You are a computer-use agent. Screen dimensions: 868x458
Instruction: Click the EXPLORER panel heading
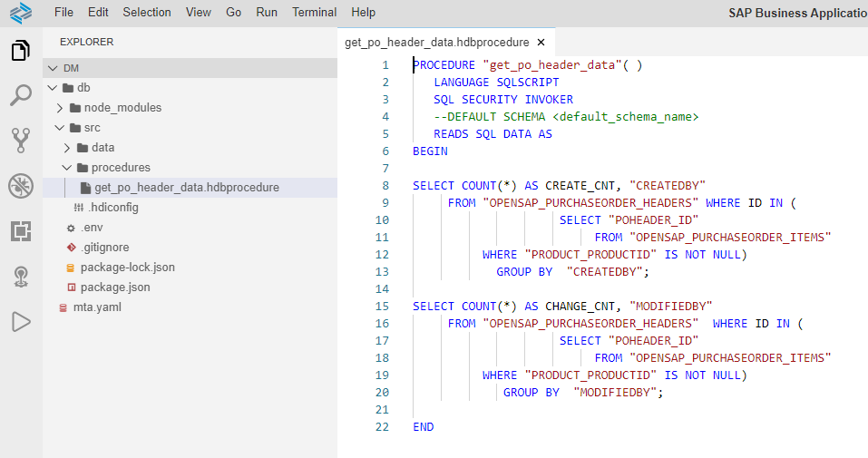pyautogui.click(x=87, y=42)
